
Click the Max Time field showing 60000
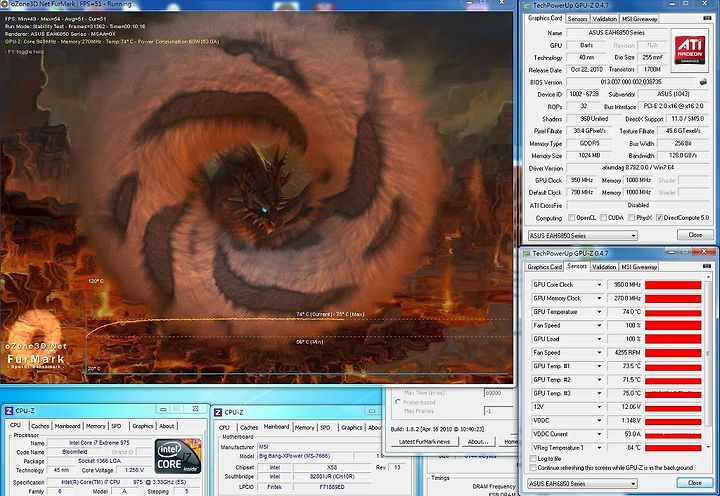499,393
